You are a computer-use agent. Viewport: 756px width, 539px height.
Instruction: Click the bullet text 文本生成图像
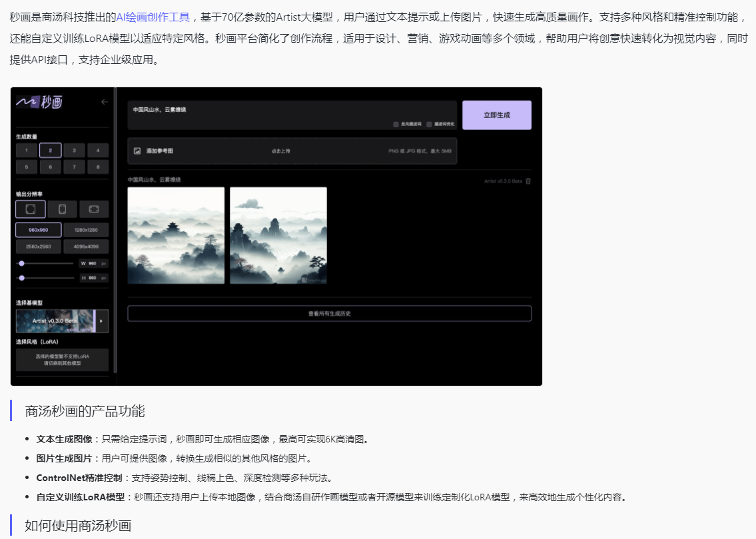click(64, 439)
